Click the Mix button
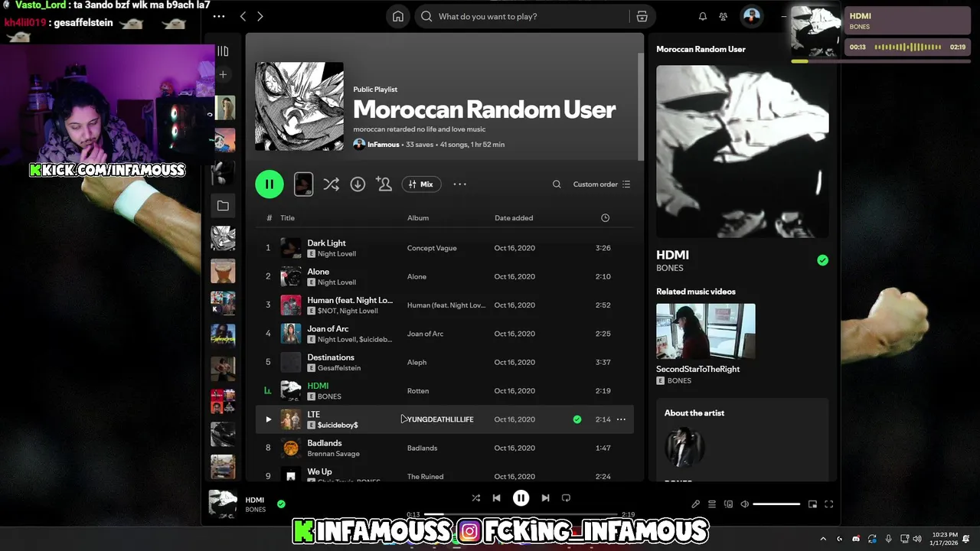The width and height of the screenshot is (980, 551). [x=421, y=184]
